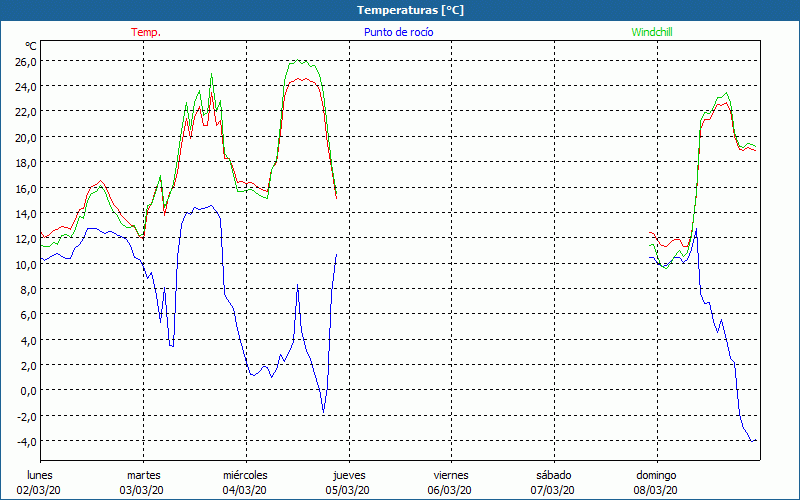This screenshot has height=500, width=800.
Task: Click the 10,0 y-axis value
Action: tap(26, 265)
